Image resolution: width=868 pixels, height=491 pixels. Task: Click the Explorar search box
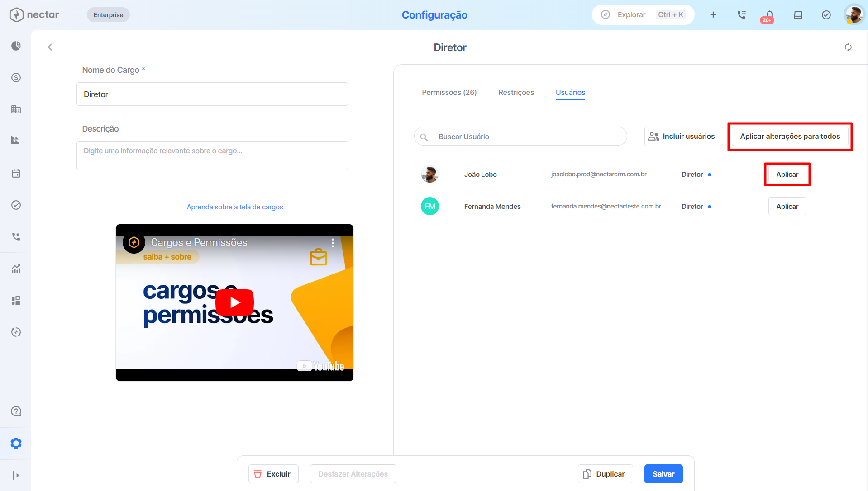point(643,15)
